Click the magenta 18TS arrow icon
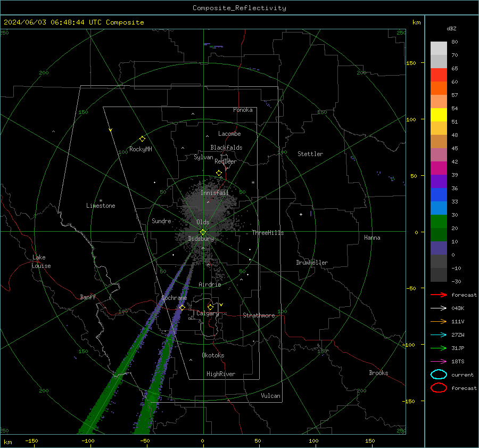The image size is (479, 448). coord(439,362)
